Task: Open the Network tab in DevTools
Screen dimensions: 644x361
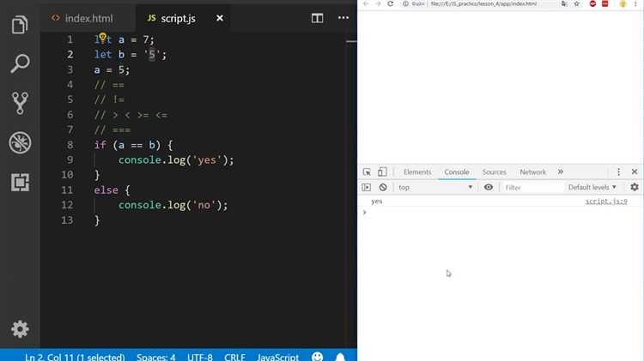Action: [532, 171]
